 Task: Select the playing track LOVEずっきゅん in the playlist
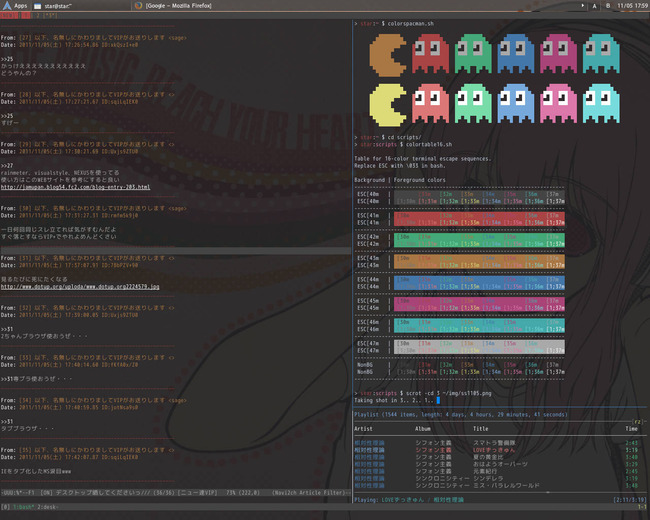(495, 448)
